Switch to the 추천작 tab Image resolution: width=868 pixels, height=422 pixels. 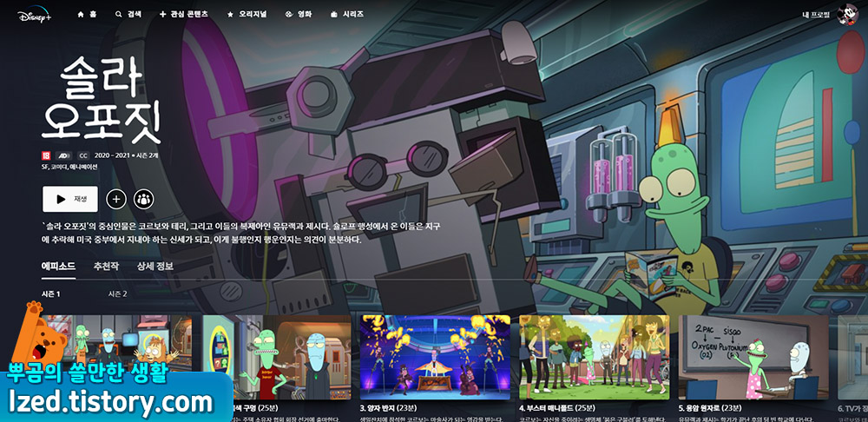(106, 267)
